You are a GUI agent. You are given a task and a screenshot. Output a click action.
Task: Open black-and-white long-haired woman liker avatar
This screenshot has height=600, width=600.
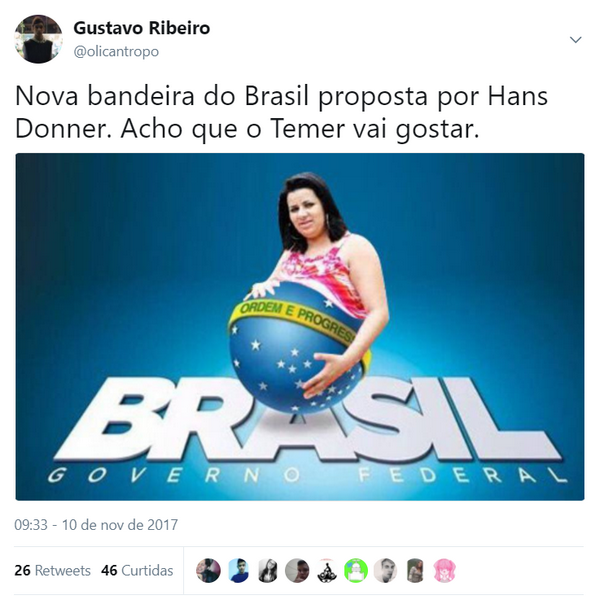268,571
